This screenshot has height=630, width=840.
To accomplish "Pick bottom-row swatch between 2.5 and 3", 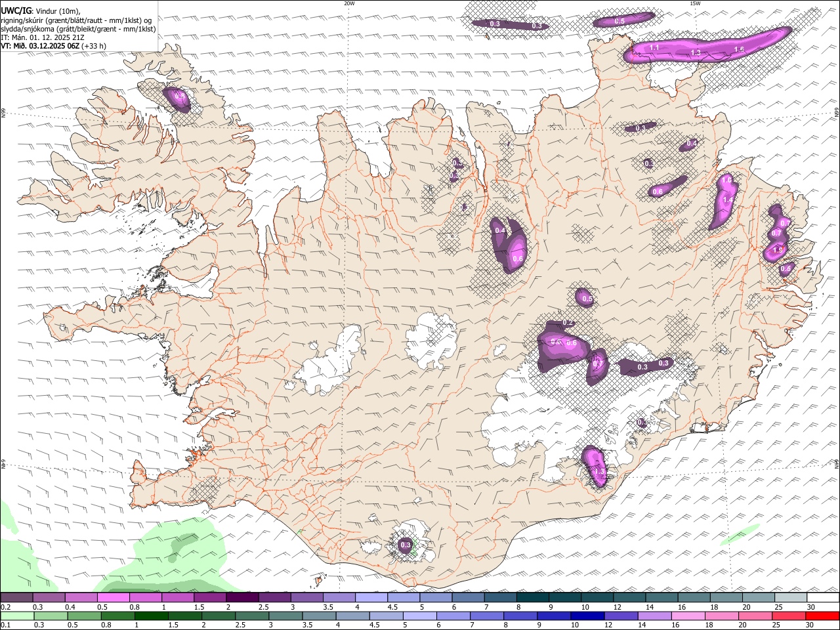I will pyautogui.click(x=253, y=616).
